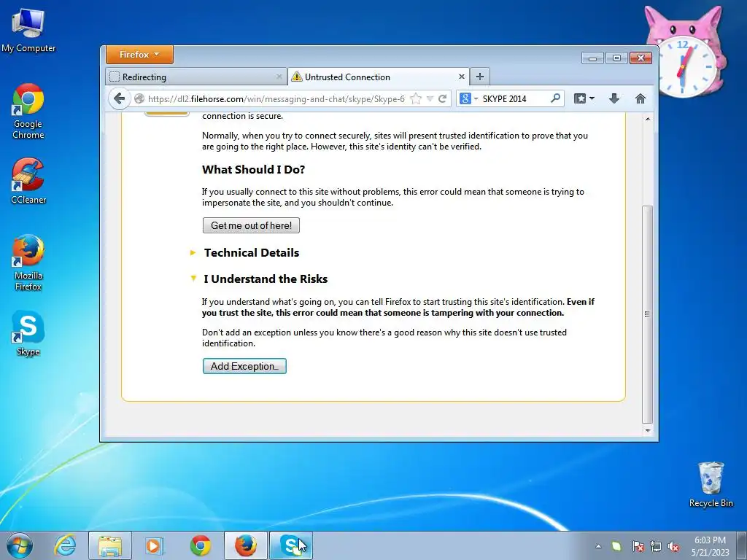Open the Google search engine dropdown
Image resolution: width=747 pixels, height=560 pixels.
pos(468,98)
